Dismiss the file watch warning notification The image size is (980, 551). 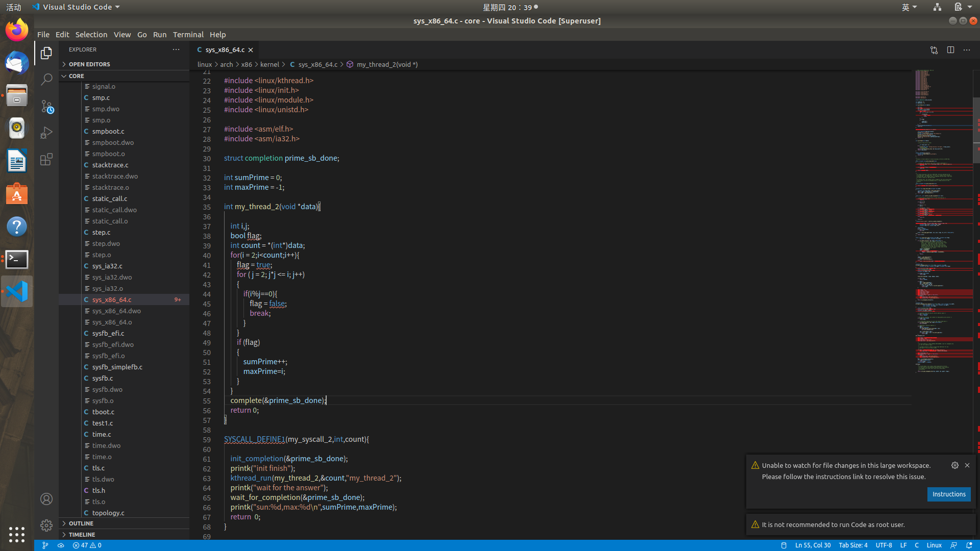point(967,465)
